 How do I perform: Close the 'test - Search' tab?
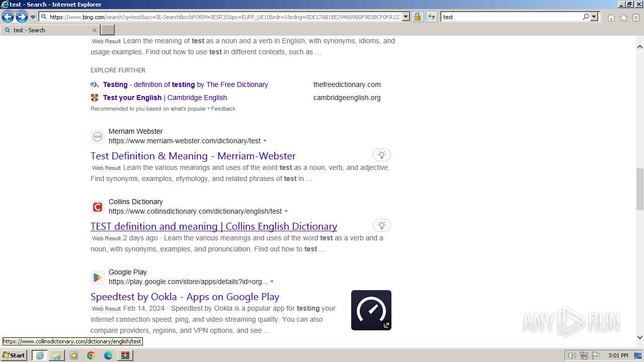pyautogui.click(x=94, y=30)
